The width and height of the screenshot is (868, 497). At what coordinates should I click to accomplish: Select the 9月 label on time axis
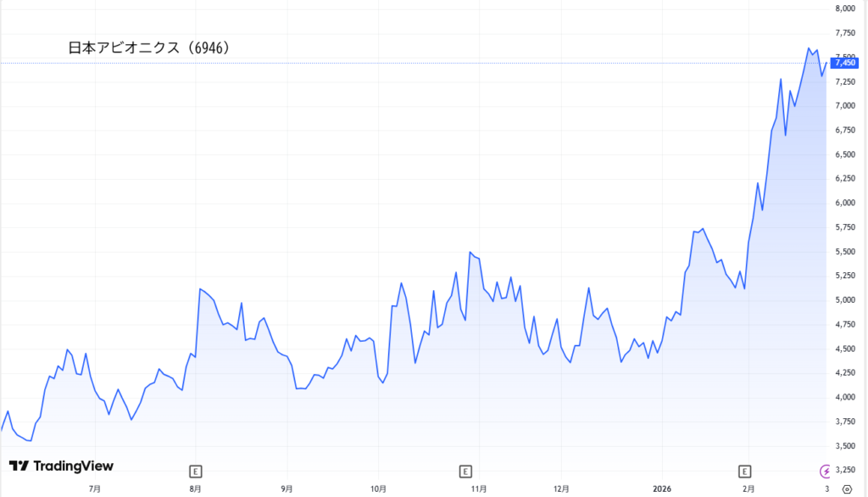point(287,489)
